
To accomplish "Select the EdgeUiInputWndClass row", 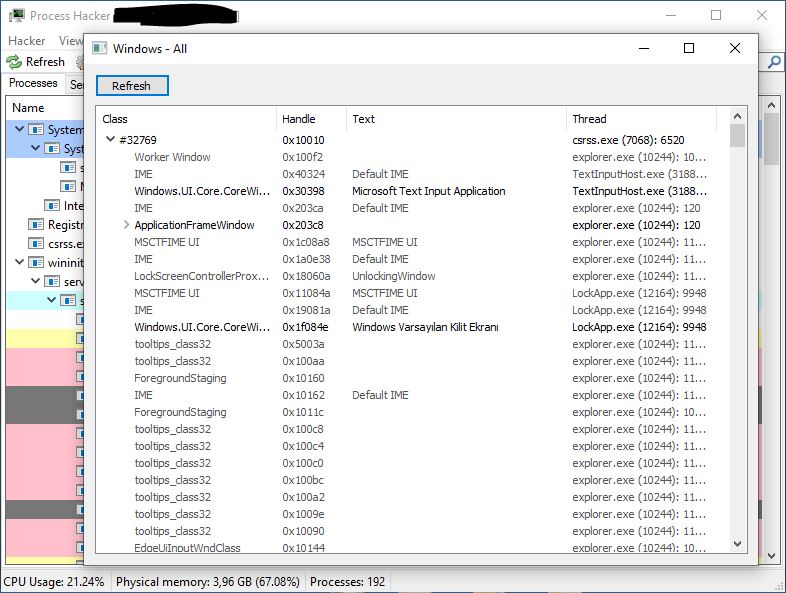I will point(411,547).
